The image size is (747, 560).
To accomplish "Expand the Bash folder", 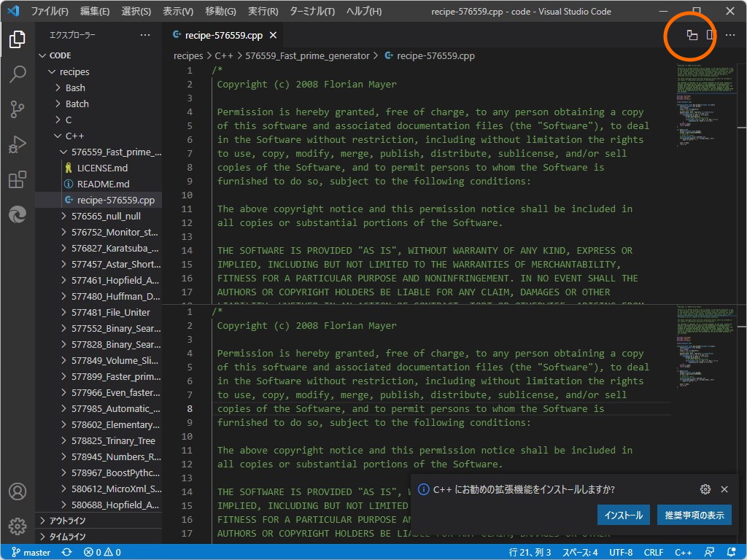I will [x=75, y=87].
